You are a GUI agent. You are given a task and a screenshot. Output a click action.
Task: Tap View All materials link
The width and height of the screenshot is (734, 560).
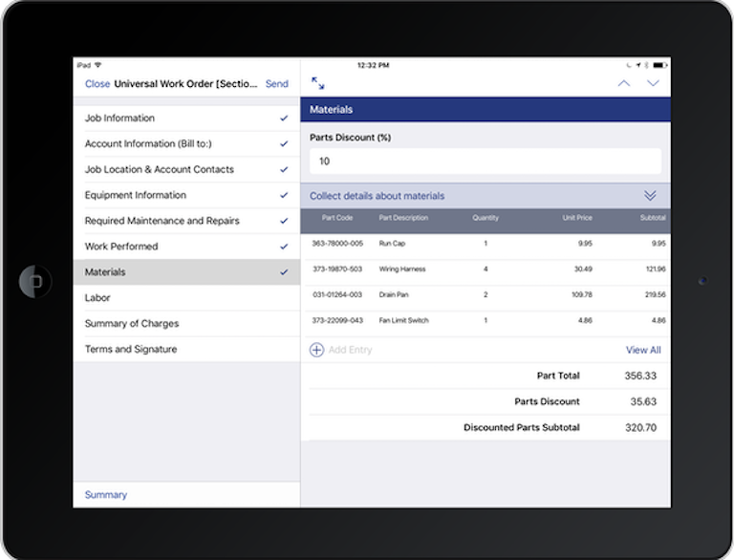coord(642,350)
